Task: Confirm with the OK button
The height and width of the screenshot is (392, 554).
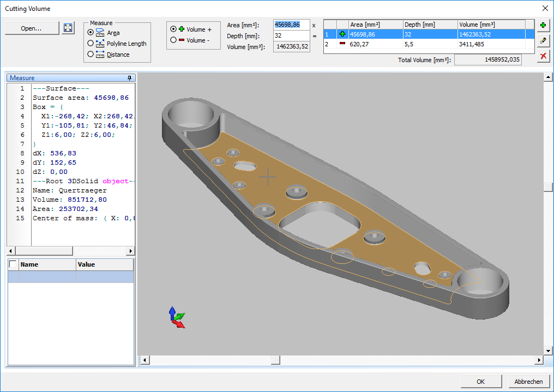Action: pyautogui.click(x=481, y=382)
